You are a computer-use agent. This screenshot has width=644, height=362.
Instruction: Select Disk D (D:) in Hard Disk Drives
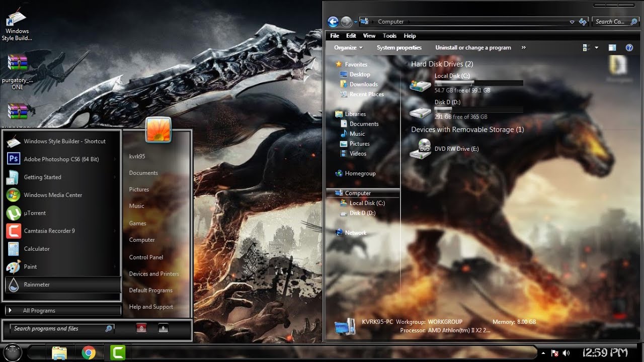click(x=466, y=109)
